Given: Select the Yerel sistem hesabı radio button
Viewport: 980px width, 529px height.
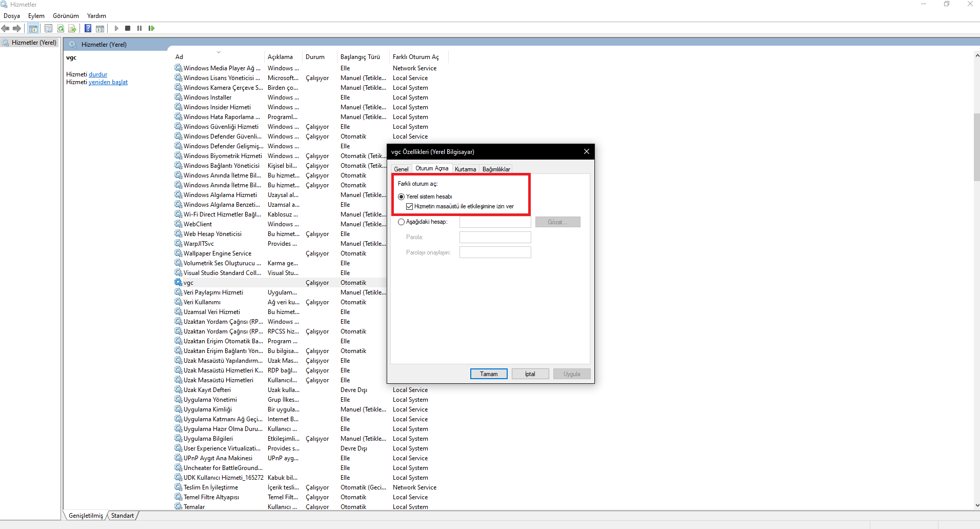Looking at the screenshot, I should click(x=401, y=197).
